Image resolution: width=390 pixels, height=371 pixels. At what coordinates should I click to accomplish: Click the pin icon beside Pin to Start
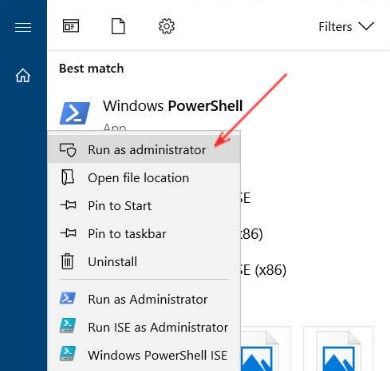(68, 205)
